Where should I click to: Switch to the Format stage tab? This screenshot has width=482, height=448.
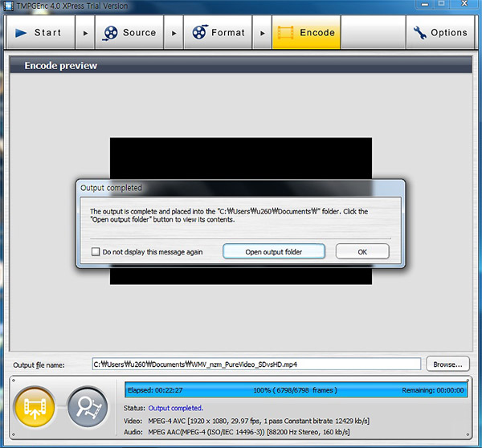218,32
